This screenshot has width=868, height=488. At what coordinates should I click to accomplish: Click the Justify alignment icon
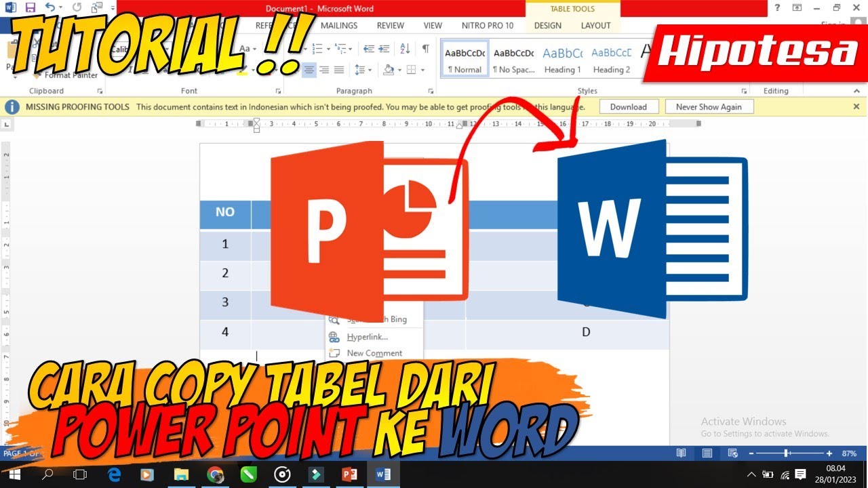339,70
